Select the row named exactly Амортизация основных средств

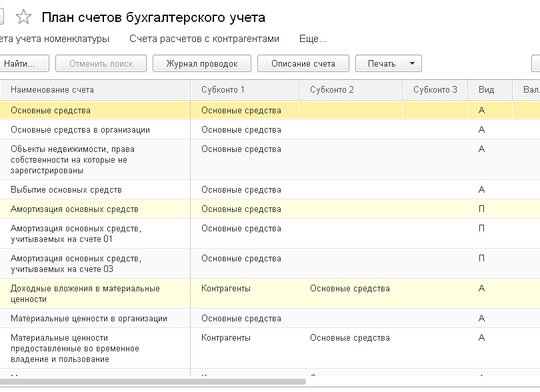point(270,209)
